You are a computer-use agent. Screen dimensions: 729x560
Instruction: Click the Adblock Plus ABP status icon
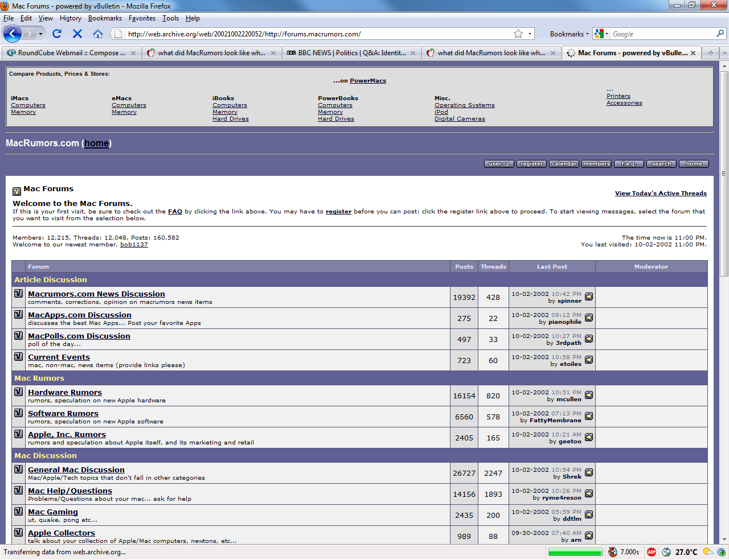[x=652, y=552]
